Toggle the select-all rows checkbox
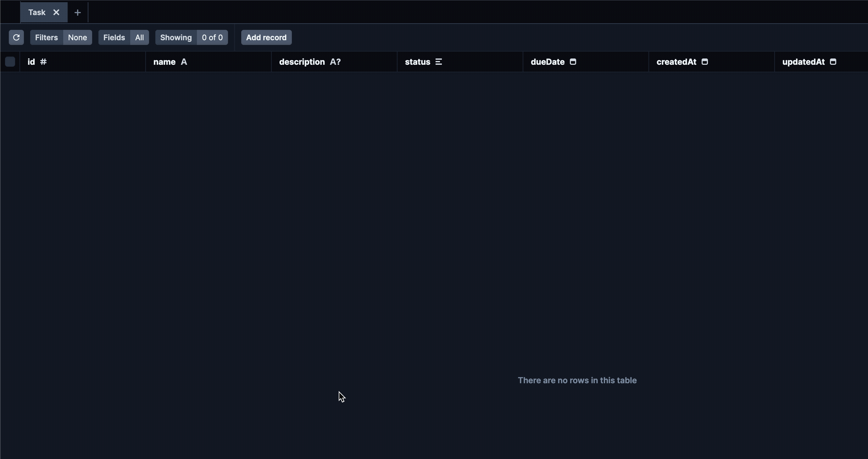The width and height of the screenshot is (868, 459). [10, 62]
